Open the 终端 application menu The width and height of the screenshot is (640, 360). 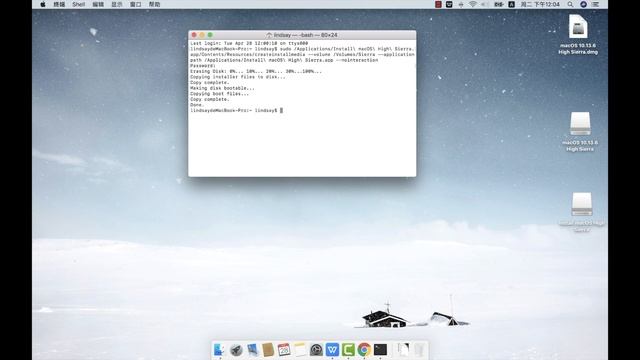59,4
